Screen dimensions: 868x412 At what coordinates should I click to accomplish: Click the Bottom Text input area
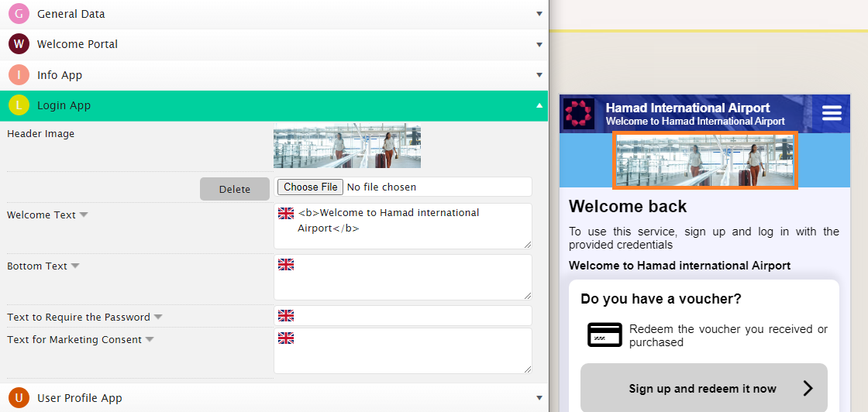tap(403, 277)
